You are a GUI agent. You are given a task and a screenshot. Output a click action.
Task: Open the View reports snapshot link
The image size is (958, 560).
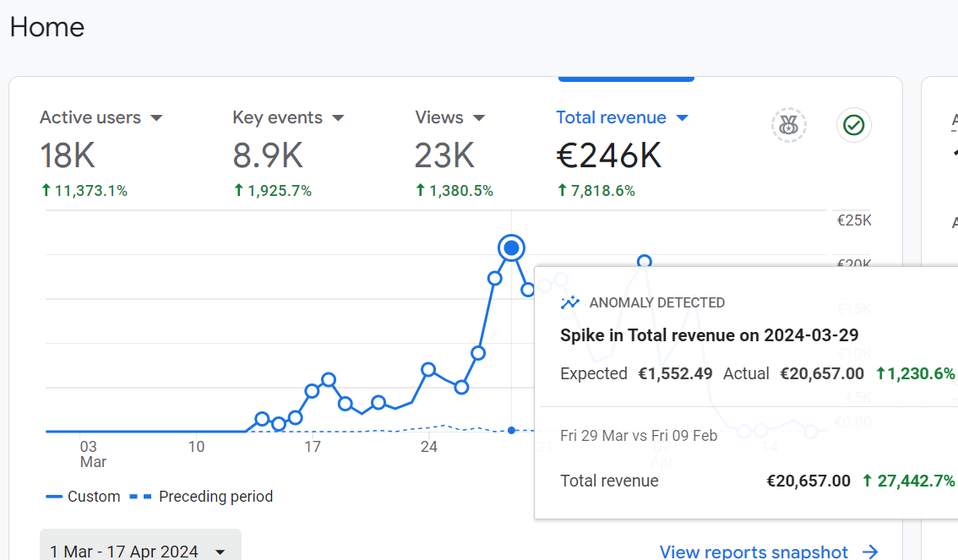(x=754, y=552)
